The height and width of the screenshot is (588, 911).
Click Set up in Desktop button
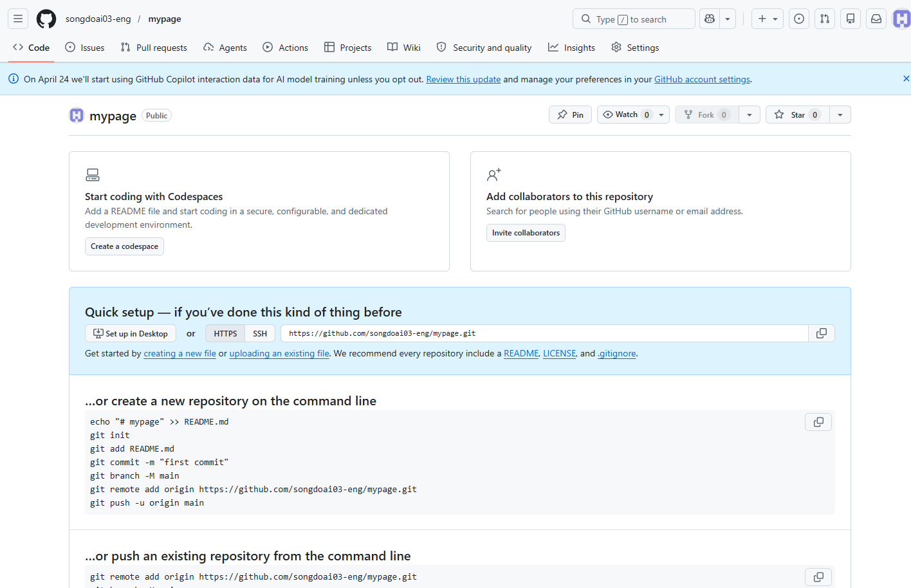131,333
